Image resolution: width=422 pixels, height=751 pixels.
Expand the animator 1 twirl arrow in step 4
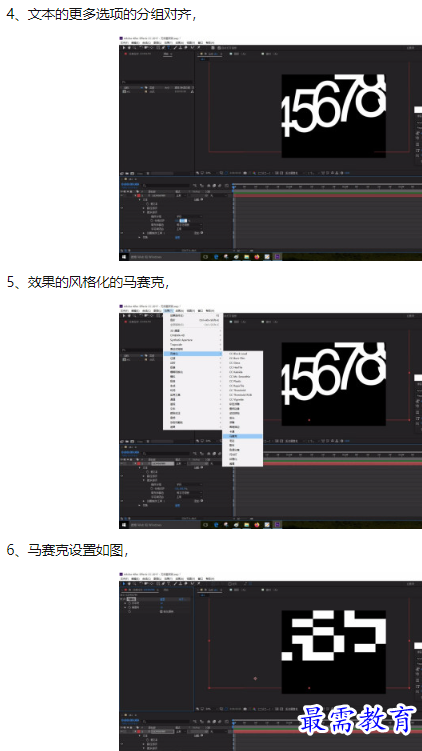click(x=144, y=233)
